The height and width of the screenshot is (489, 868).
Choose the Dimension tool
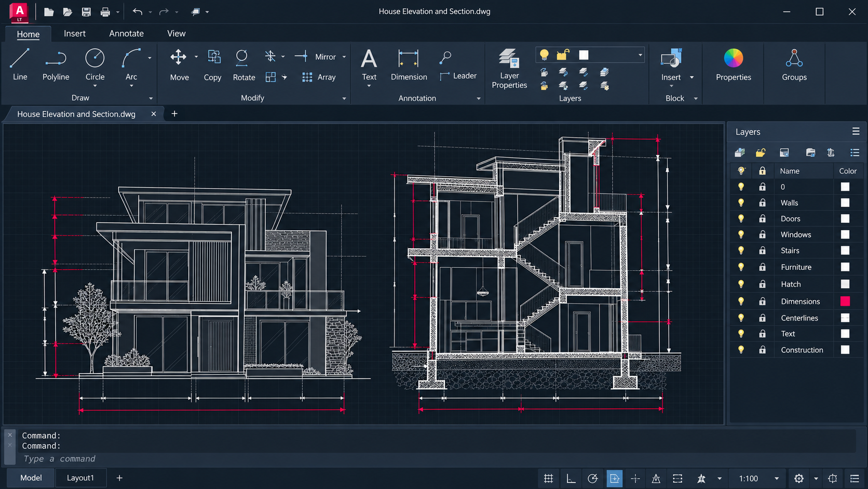click(409, 64)
